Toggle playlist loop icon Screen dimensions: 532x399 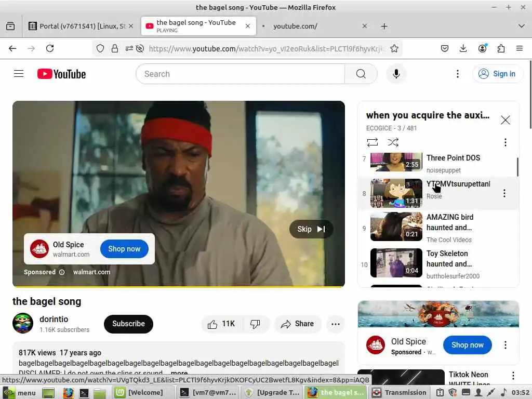(x=372, y=142)
